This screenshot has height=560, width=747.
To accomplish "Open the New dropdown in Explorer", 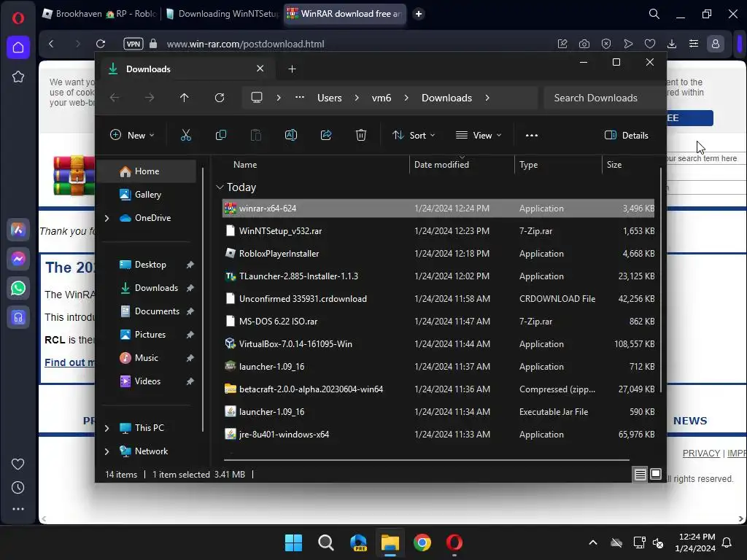I will click(133, 135).
